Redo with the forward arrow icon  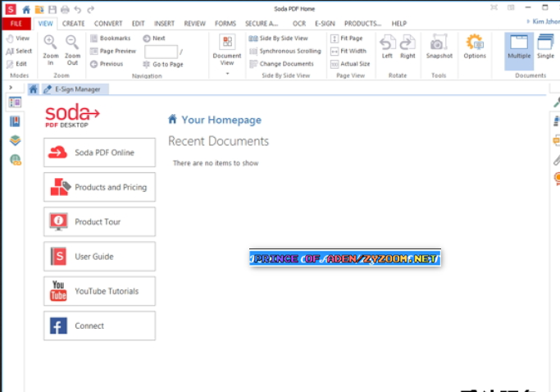click(x=91, y=9)
